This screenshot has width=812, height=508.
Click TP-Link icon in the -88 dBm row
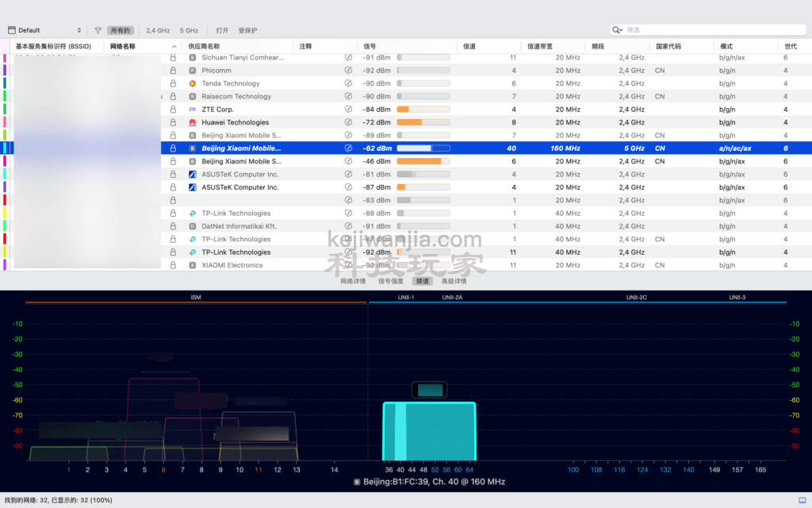(193, 213)
